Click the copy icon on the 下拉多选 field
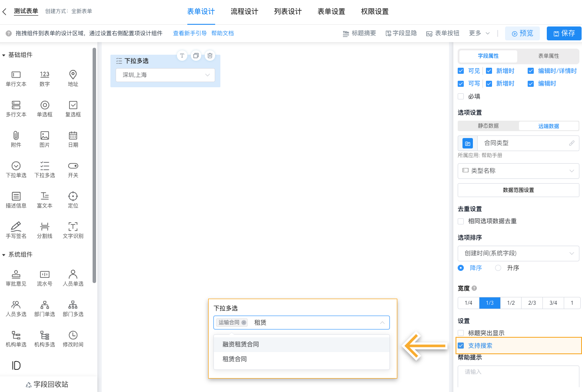Viewport: 582px width, 392px height. 196,56
